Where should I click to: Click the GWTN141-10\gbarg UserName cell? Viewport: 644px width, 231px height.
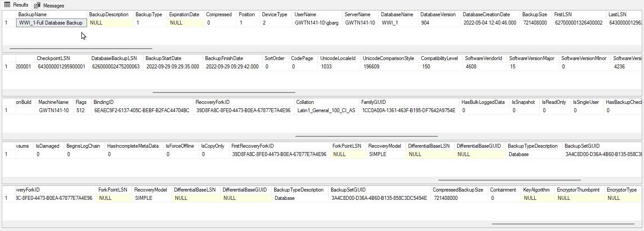[317, 23]
